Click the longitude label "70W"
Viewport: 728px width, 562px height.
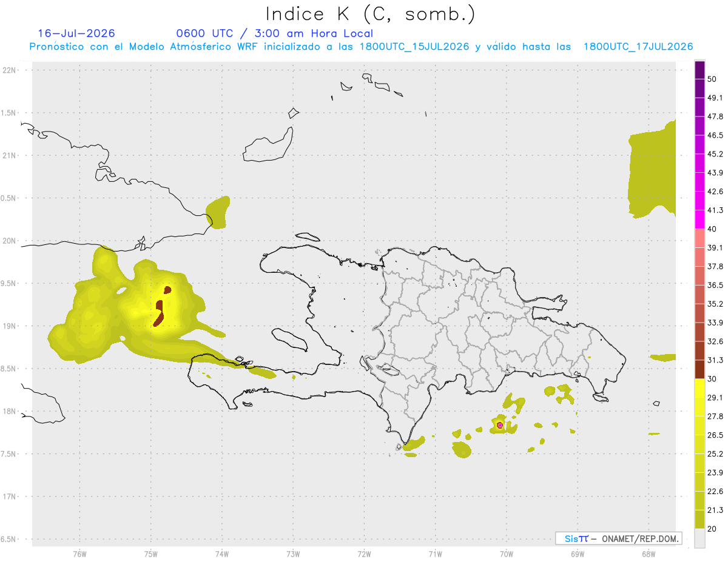coord(506,555)
